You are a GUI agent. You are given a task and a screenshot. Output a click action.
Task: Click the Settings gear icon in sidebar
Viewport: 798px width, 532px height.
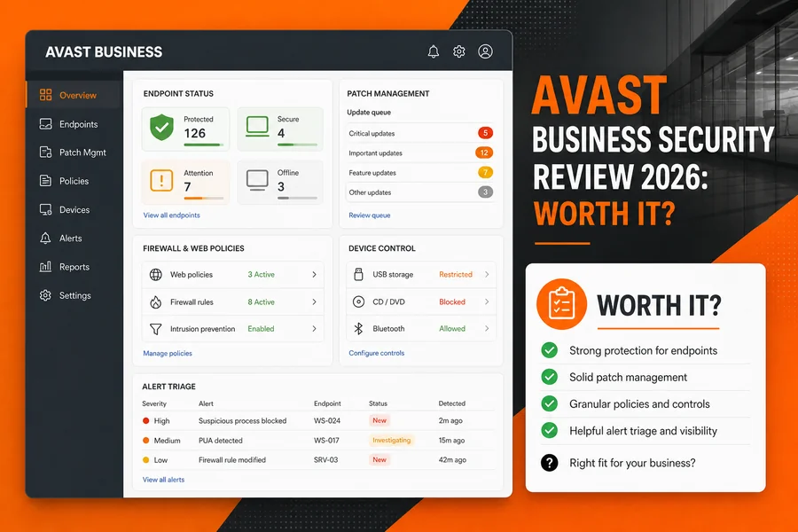click(46, 295)
